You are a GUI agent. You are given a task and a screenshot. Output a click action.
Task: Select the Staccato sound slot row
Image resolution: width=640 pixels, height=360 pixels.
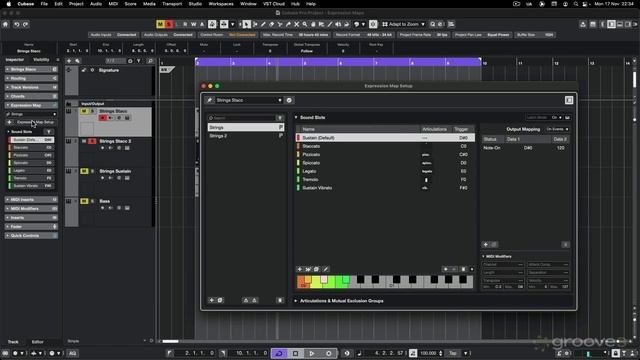(x=385, y=146)
